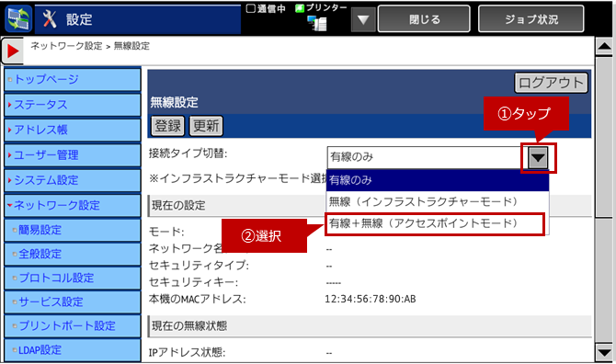Click the セキュリティキー label
616x364 pixels.
point(193,282)
